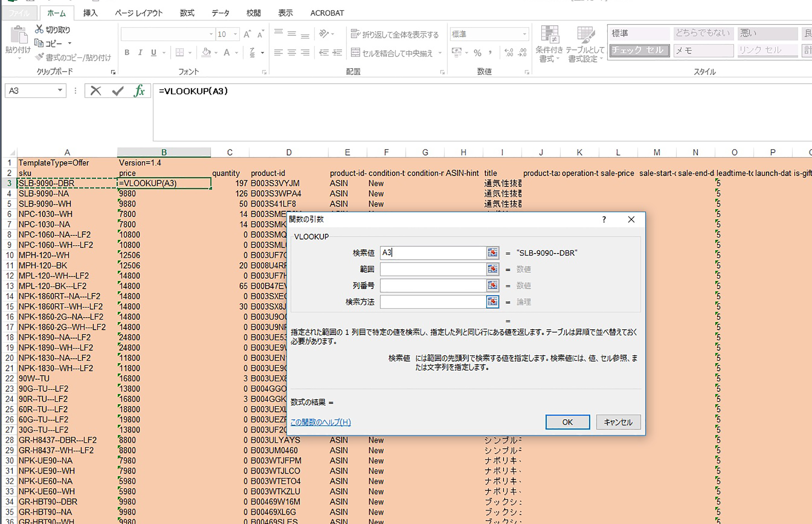812x524 pixels.
Task: Click in the 検索方法 argument field
Action: [433, 302]
